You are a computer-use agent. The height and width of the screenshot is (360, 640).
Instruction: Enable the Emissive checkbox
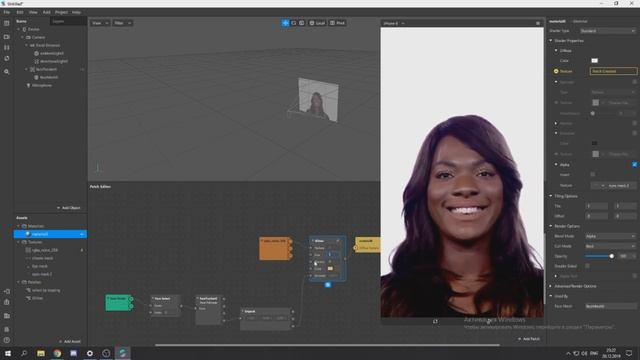(x=635, y=133)
